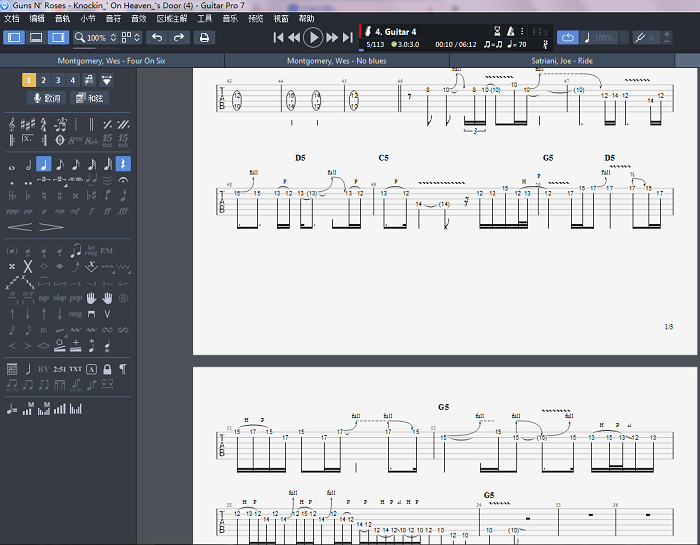
Task: Click the 和弦 chord button
Action: [x=89, y=98]
